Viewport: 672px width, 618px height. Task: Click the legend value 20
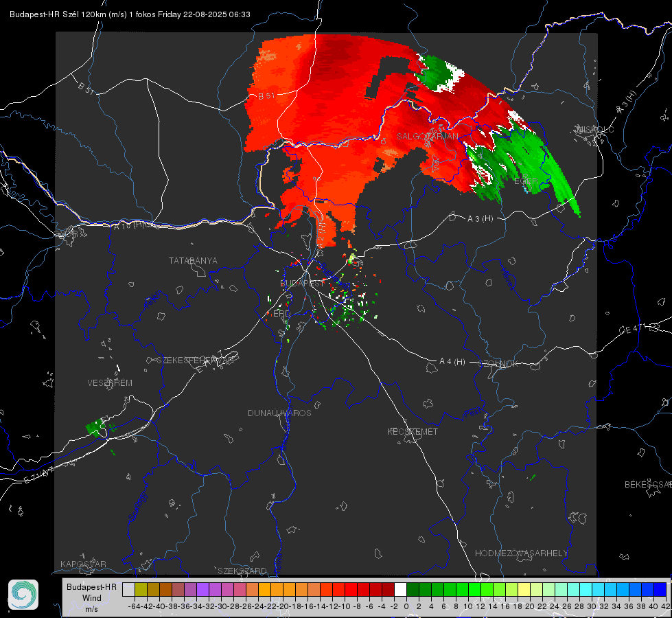click(x=530, y=606)
